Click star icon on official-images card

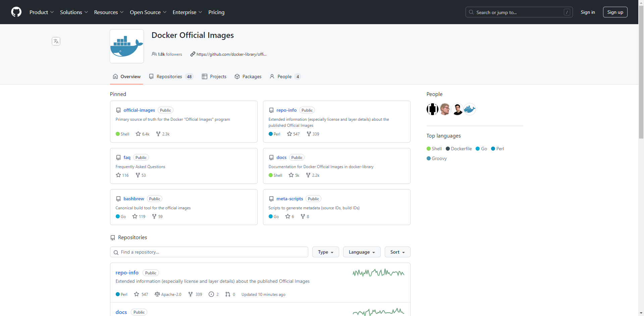(x=138, y=134)
